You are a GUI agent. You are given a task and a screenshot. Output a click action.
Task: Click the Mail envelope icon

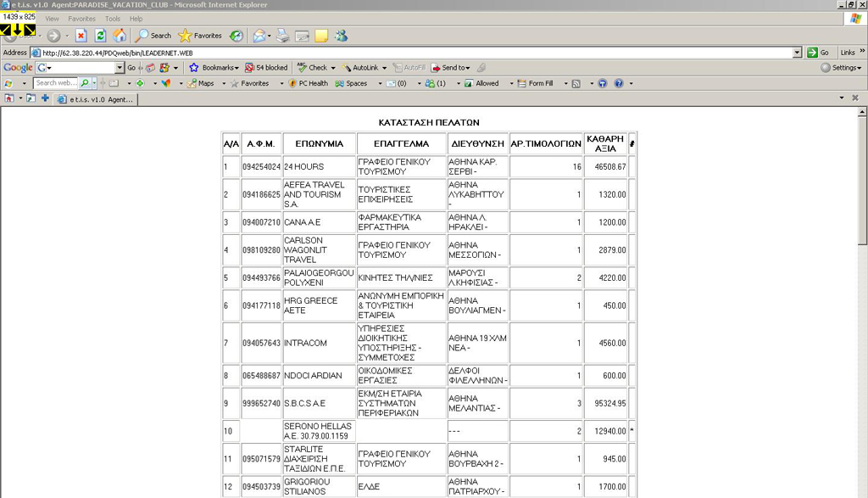259,36
